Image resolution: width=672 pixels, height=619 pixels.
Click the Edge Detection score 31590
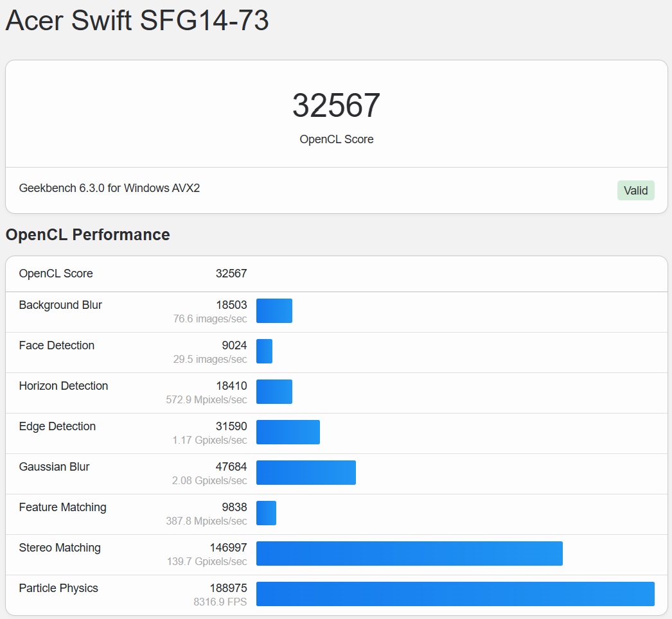point(231,426)
